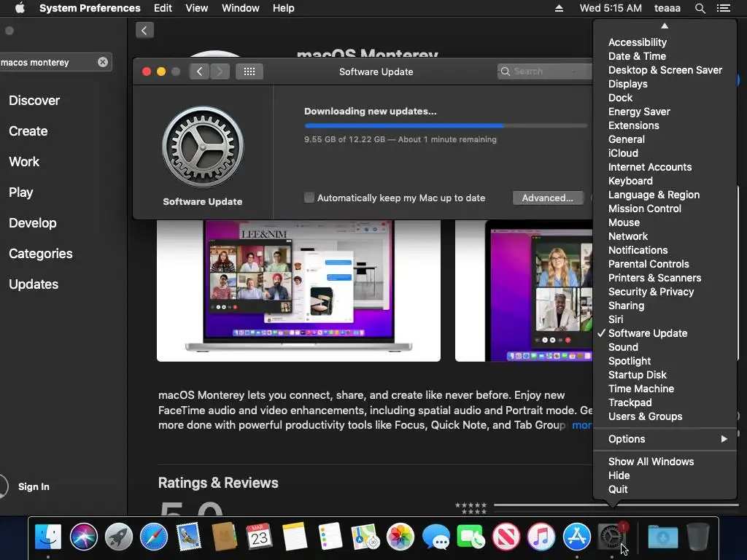
Task: Open Create in App Store sidebar
Action: (28, 131)
